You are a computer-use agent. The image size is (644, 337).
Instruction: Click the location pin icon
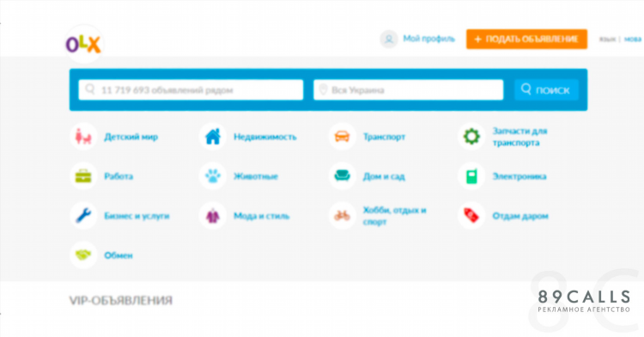click(323, 89)
